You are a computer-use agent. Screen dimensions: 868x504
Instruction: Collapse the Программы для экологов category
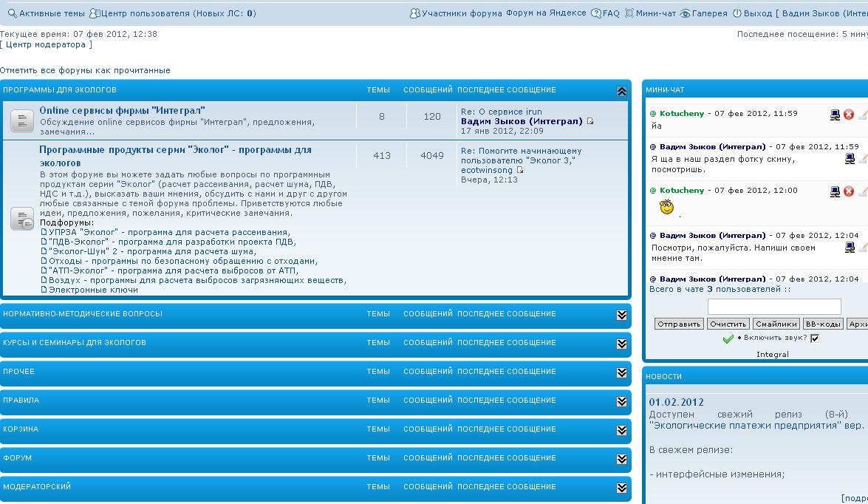tap(621, 91)
